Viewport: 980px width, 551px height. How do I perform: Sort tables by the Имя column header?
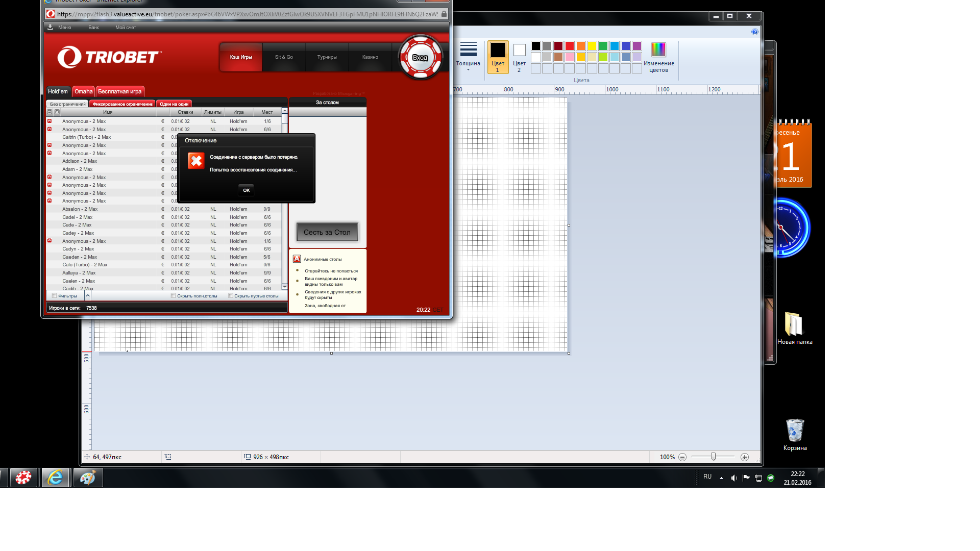[x=108, y=112]
